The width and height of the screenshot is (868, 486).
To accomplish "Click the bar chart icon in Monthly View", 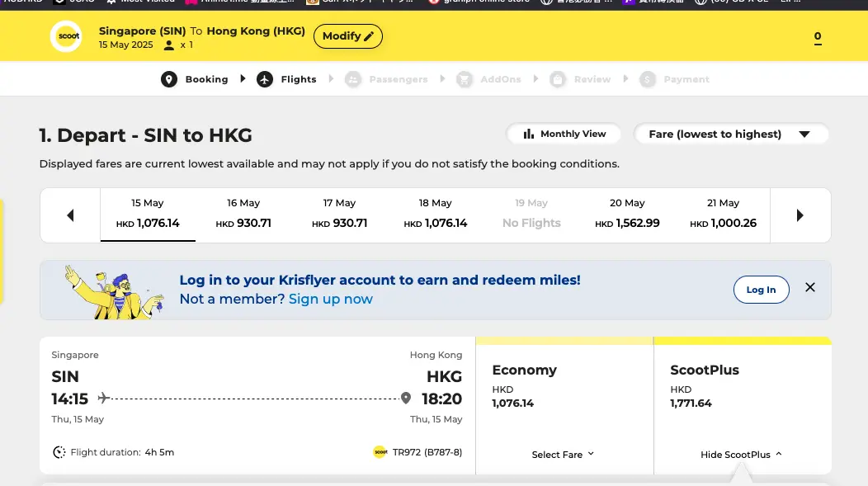I will [x=529, y=134].
